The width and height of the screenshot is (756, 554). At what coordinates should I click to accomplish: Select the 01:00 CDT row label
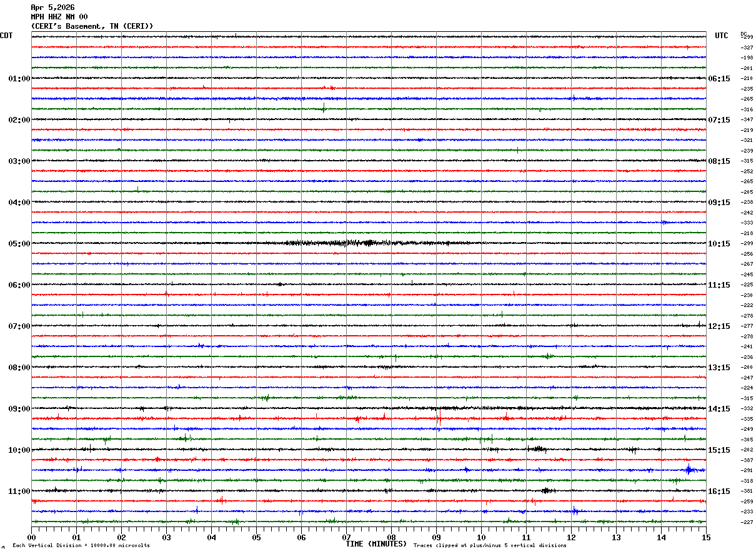point(19,79)
